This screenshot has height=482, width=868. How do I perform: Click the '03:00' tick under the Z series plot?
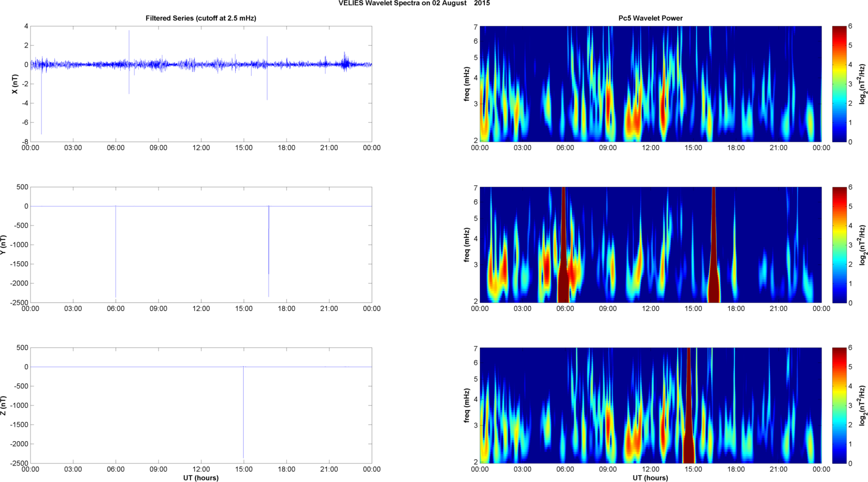[x=73, y=469]
